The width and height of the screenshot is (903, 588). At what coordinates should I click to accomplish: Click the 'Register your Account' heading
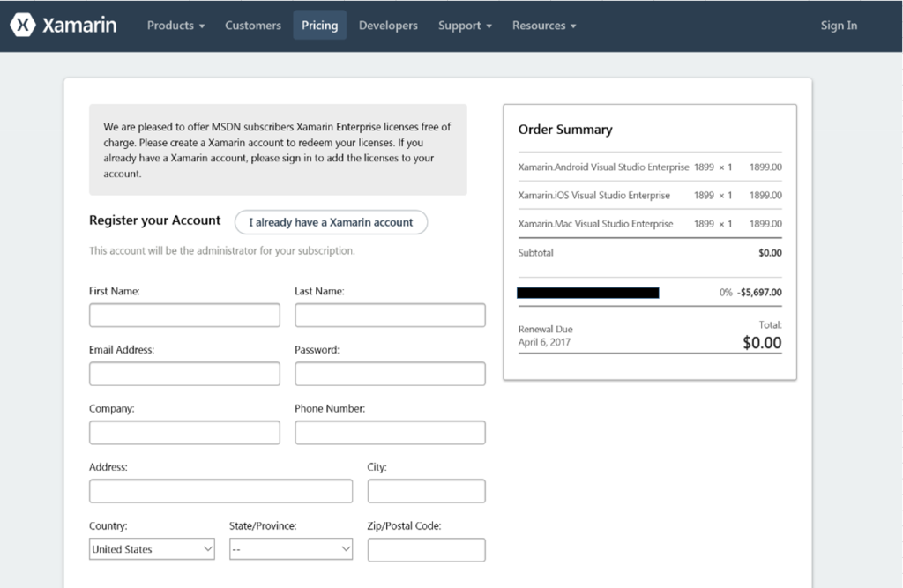coord(154,220)
